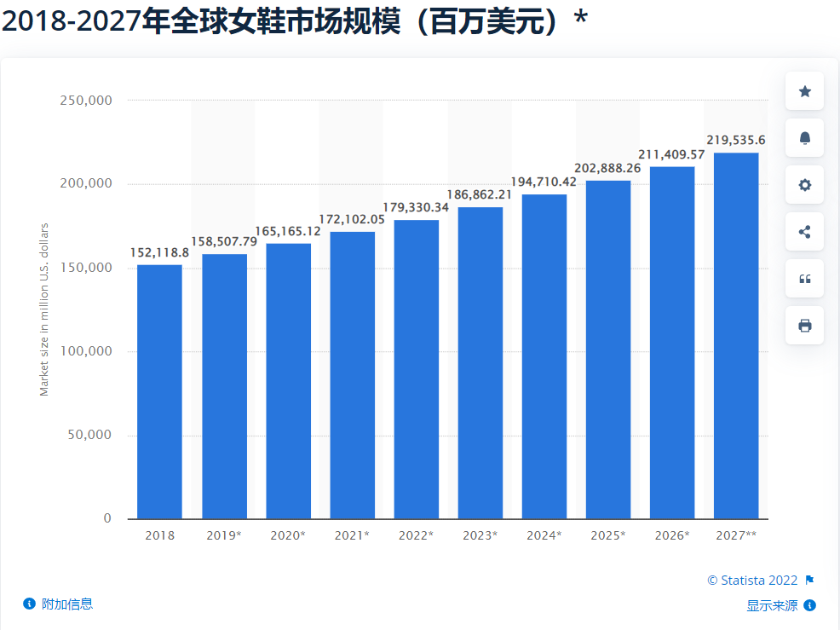Click the x-axis label 2024*
Image resolution: width=840 pixels, height=630 pixels.
click(x=544, y=535)
